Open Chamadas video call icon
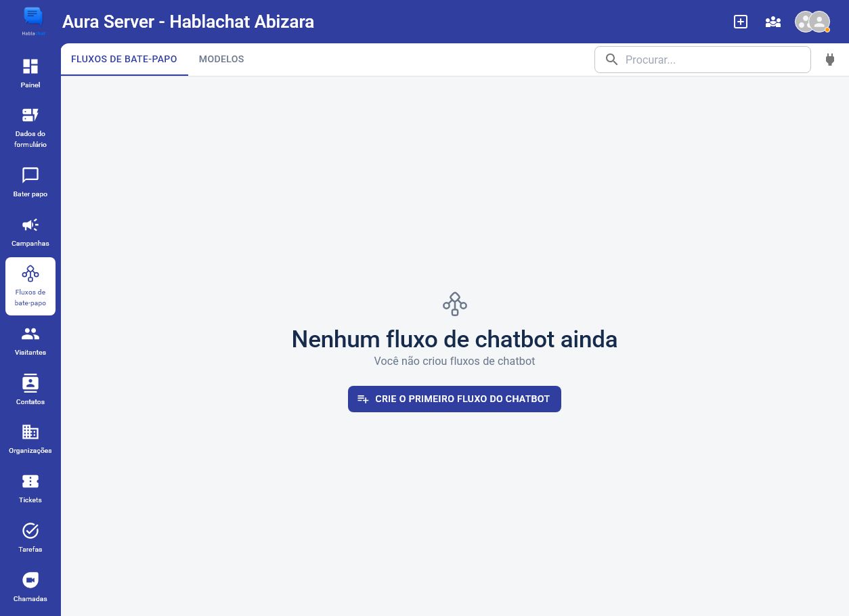 coord(30,580)
